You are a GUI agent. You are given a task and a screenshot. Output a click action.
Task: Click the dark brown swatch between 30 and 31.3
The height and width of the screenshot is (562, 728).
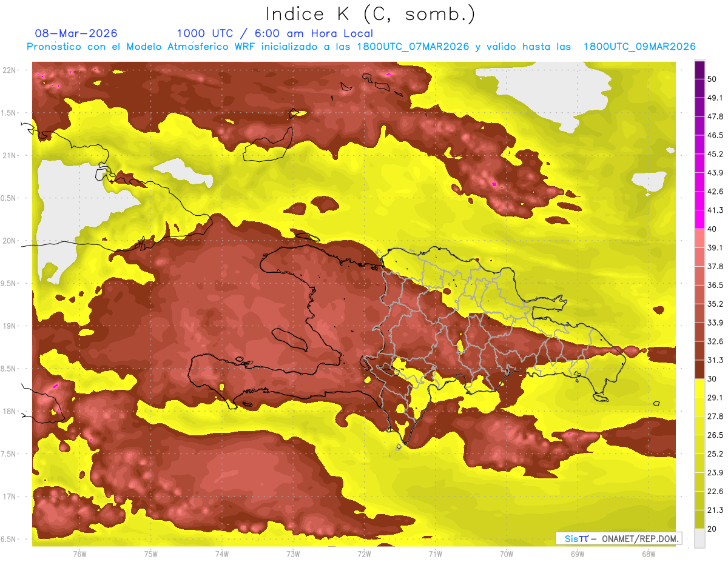click(x=699, y=369)
